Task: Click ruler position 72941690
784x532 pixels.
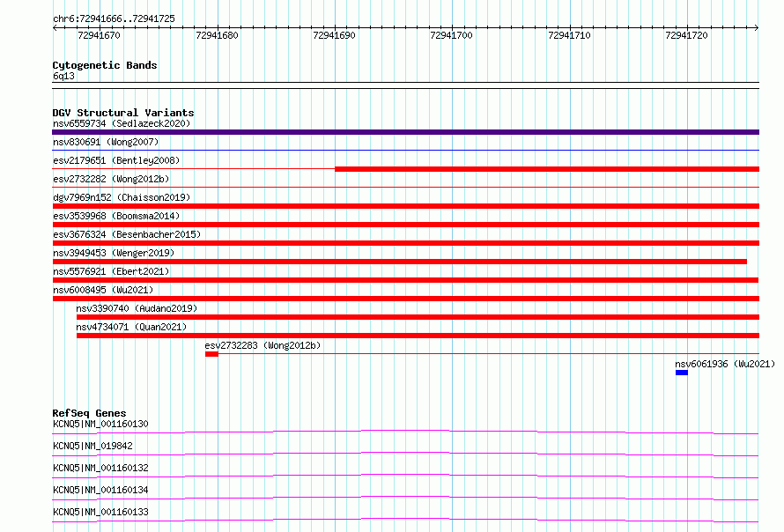Action: point(334,35)
